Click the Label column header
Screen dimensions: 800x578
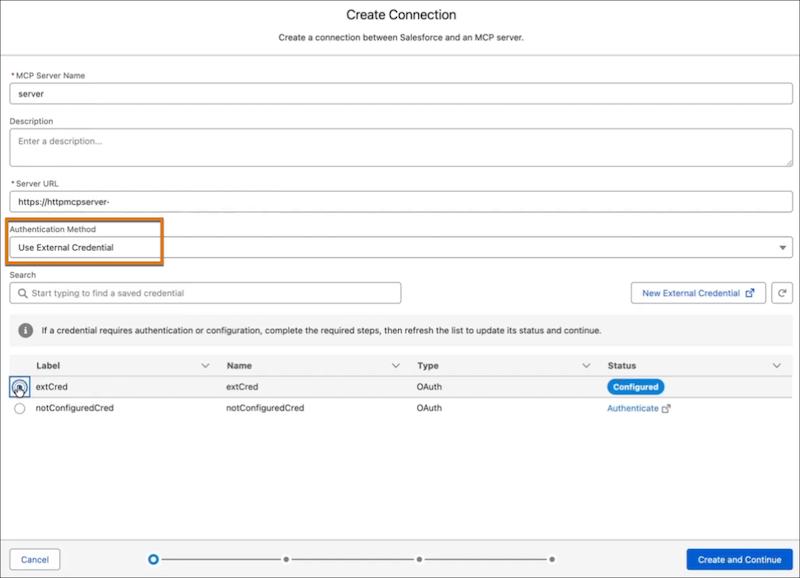pos(48,366)
